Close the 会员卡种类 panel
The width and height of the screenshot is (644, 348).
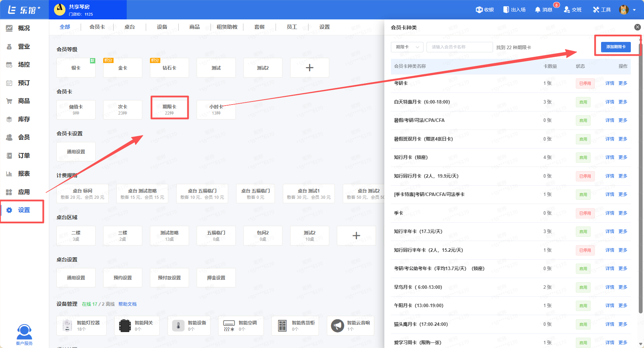tap(637, 27)
